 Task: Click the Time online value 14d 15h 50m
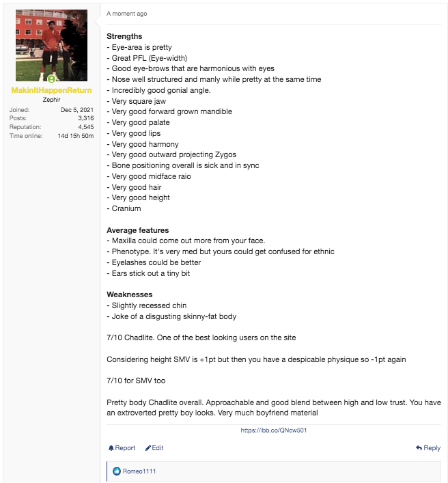pyautogui.click(x=76, y=136)
